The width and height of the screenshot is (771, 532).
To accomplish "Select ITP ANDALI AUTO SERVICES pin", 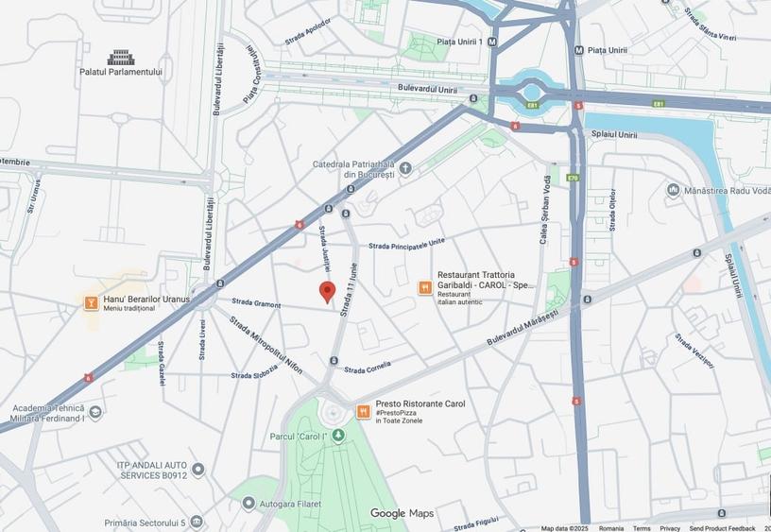I will (x=197, y=470).
